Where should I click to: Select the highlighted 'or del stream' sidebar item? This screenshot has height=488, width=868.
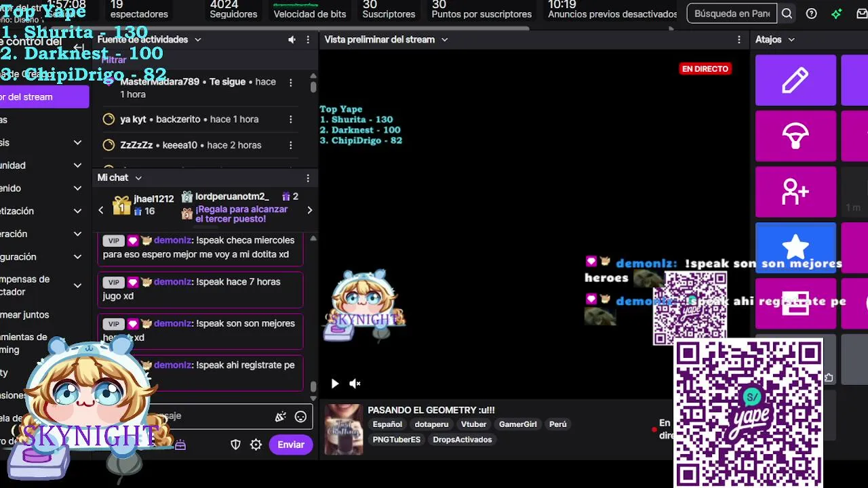(44, 97)
